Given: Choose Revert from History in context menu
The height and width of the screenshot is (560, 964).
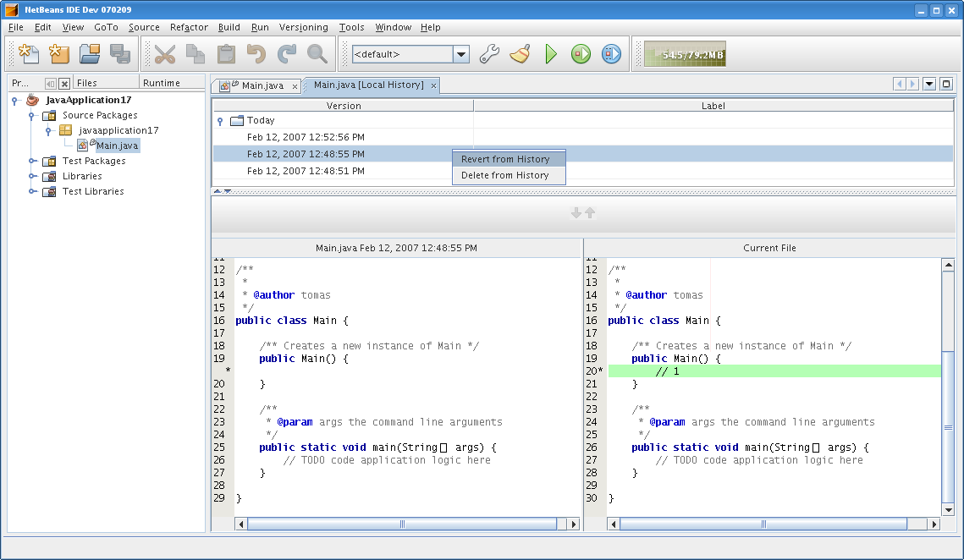Looking at the screenshot, I should click(509, 159).
